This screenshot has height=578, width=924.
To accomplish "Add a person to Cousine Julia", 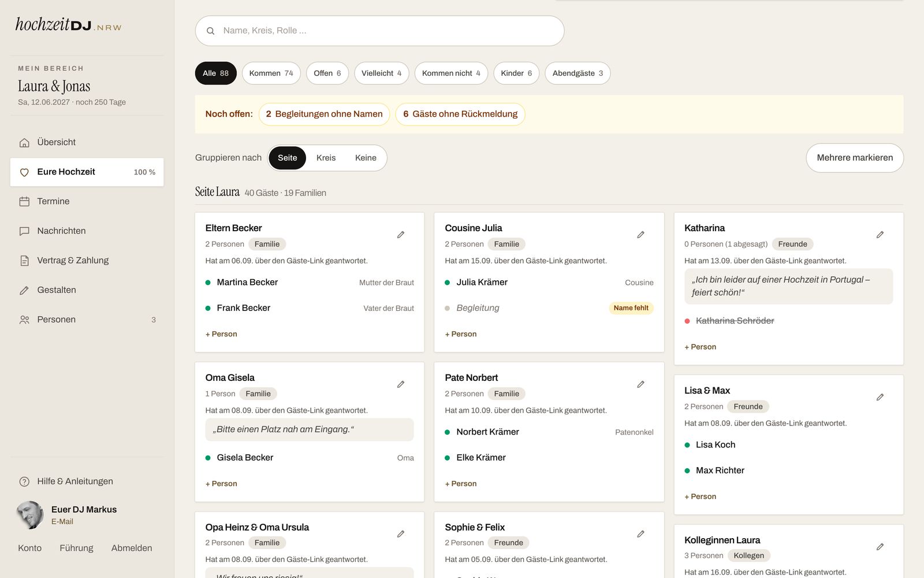I will coord(461,334).
